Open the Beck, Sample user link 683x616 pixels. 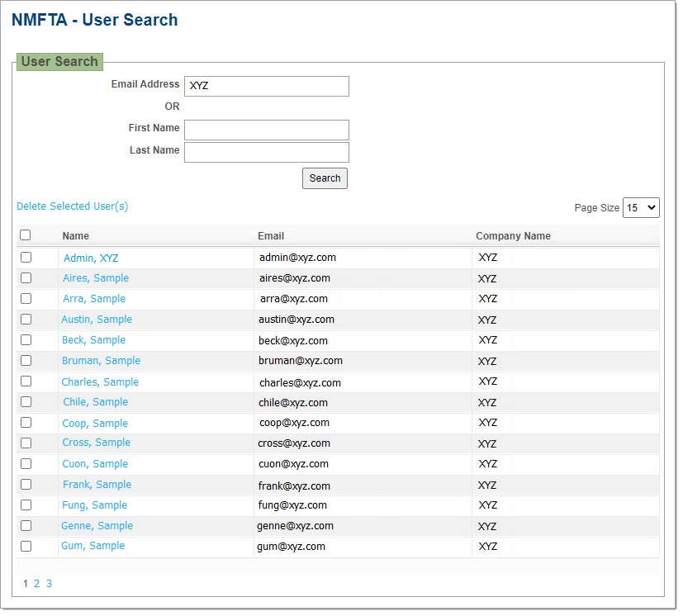(93, 340)
